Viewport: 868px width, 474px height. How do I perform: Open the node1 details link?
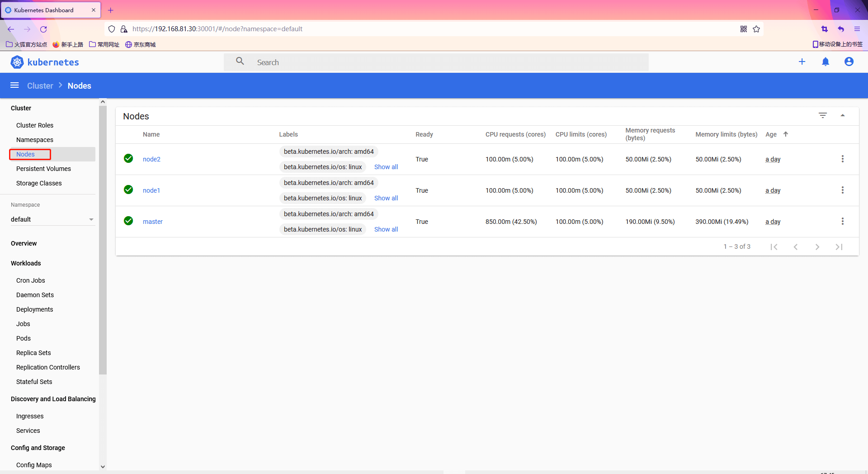tap(151, 190)
